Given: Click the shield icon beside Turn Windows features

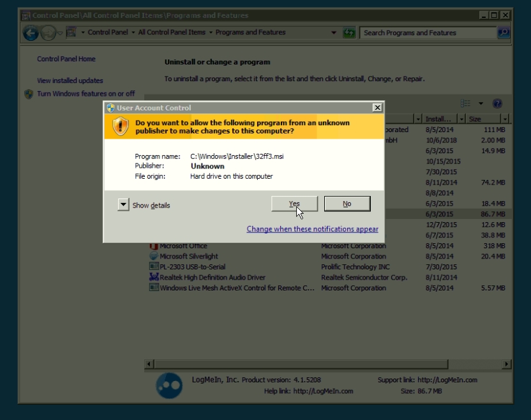Looking at the screenshot, I should tap(29, 94).
